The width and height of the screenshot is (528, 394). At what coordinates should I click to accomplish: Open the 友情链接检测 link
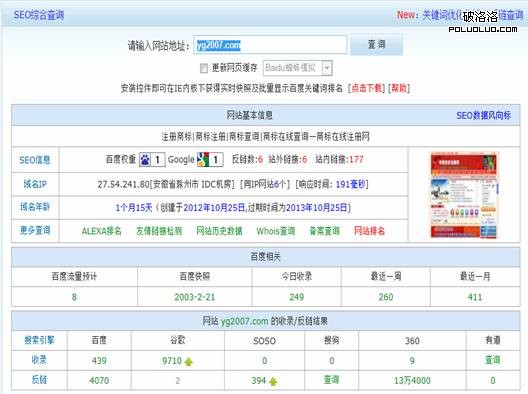pyautogui.click(x=159, y=231)
